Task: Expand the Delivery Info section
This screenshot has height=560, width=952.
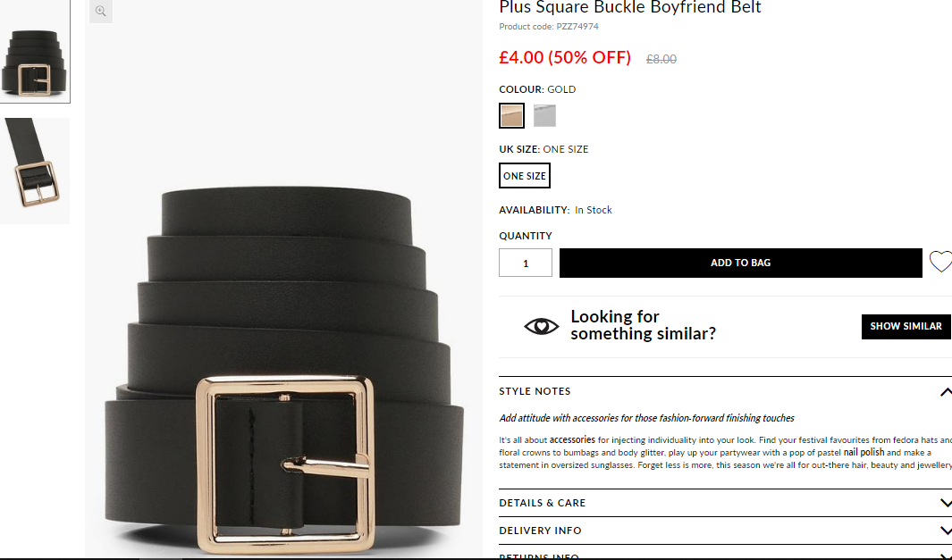Action: tap(726, 531)
